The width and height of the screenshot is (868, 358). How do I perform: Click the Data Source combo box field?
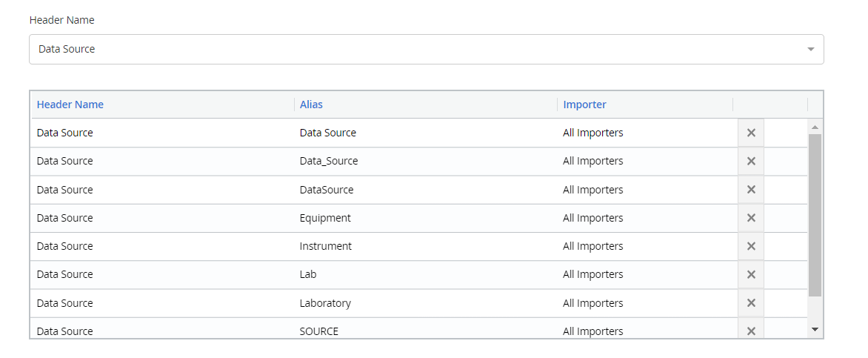coord(427,50)
